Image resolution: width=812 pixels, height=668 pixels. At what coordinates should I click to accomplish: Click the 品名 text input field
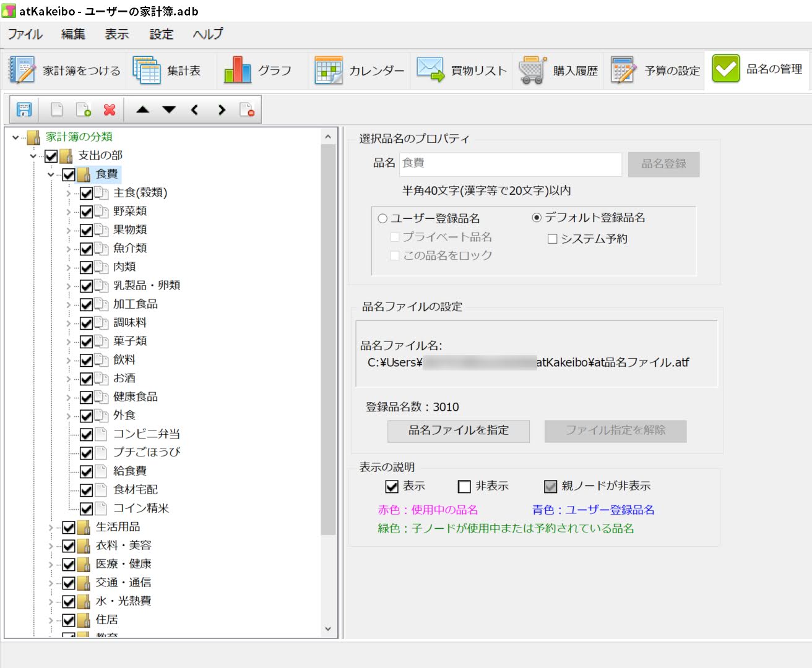[511, 164]
